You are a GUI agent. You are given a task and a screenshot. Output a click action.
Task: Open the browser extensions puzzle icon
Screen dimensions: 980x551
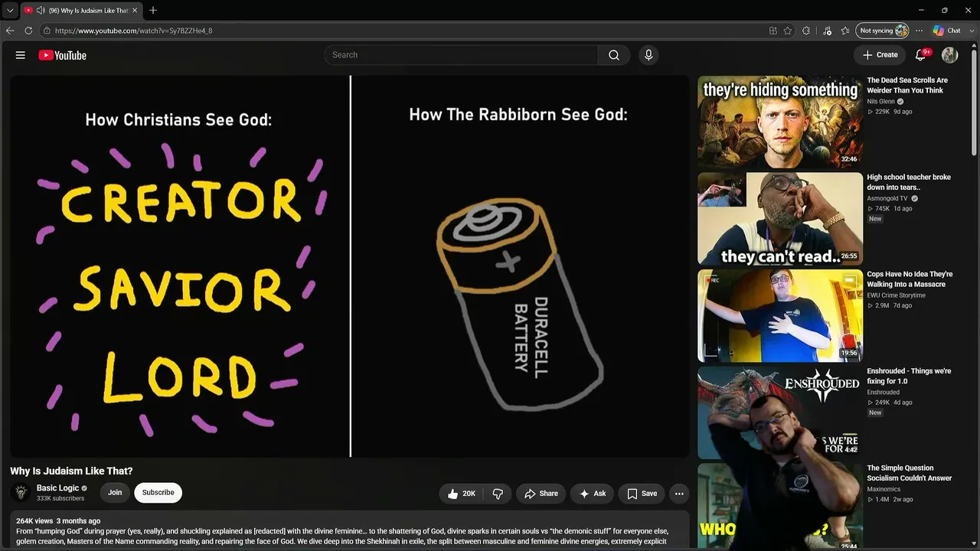(806, 31)
